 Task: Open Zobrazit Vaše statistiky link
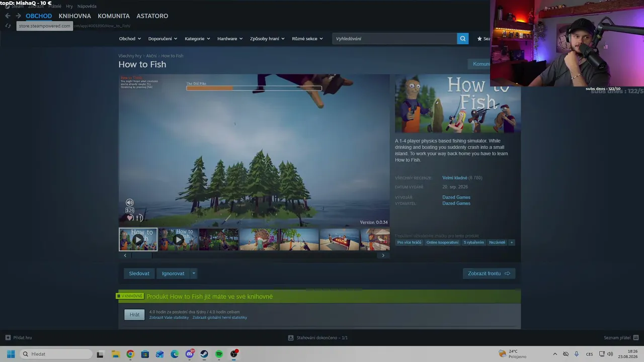pos(169,318)
